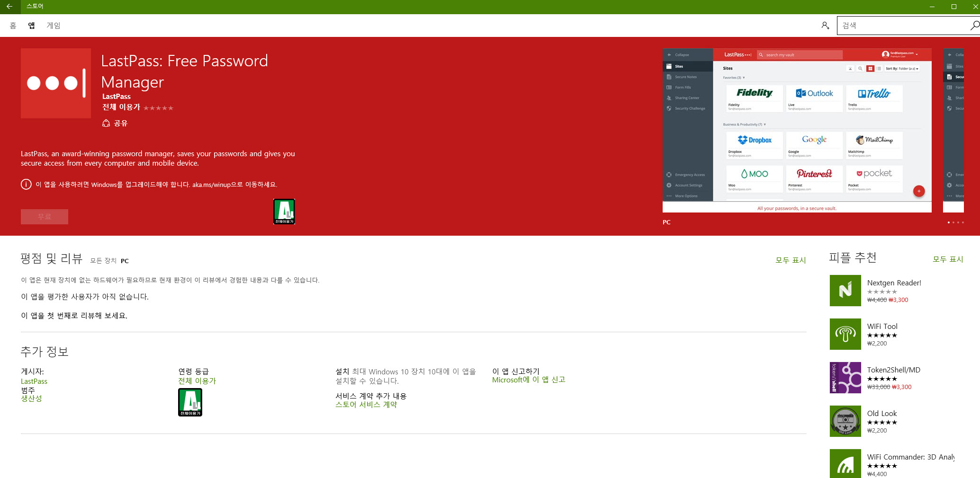
Task: Select the PC review filter
Action: coord(125,261)
